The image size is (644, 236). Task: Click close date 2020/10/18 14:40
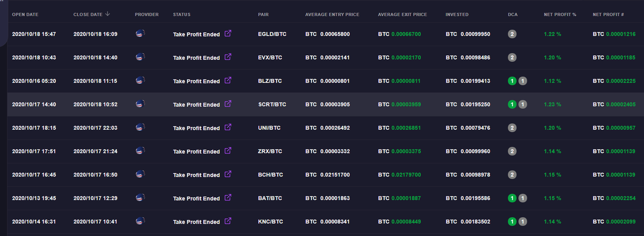(x=96, y=57)
